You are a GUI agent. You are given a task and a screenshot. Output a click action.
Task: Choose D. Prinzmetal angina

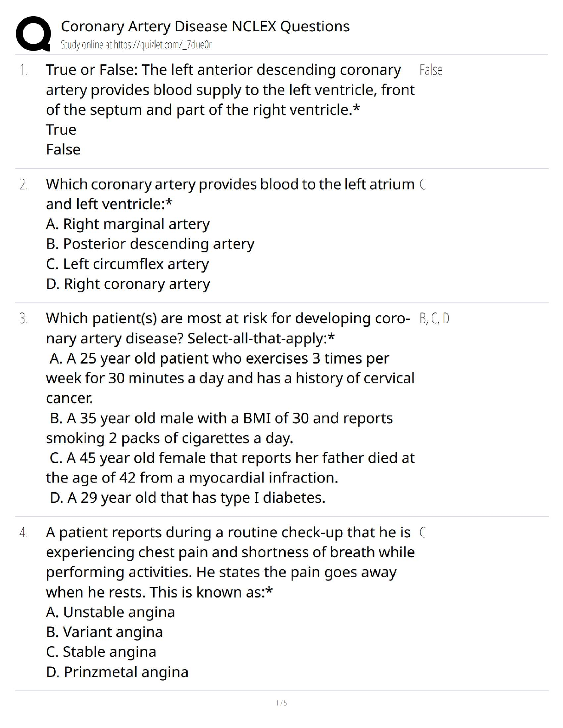(x=117, y=672)
